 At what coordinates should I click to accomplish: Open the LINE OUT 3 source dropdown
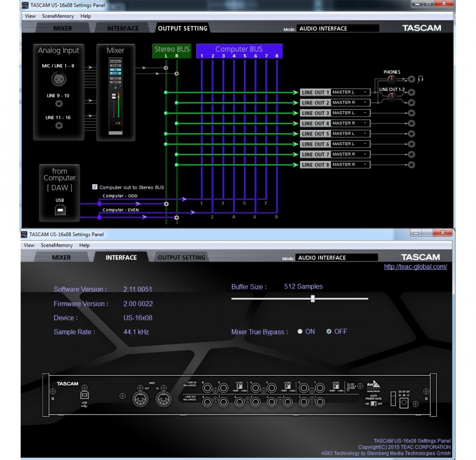pos(351,113)
